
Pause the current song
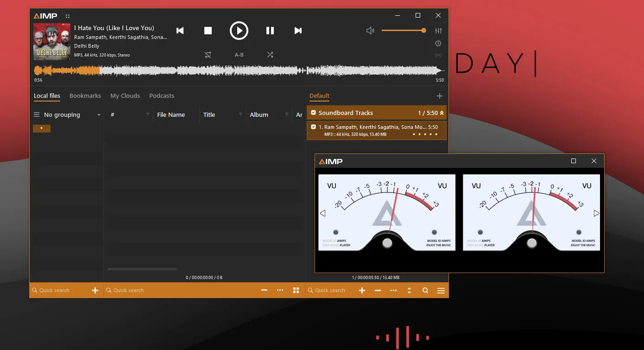[x=270, y=31]
